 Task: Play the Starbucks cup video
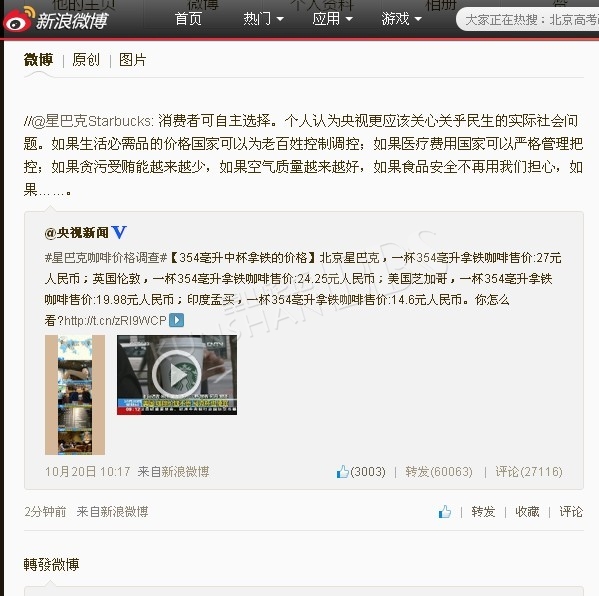[177, 375]
